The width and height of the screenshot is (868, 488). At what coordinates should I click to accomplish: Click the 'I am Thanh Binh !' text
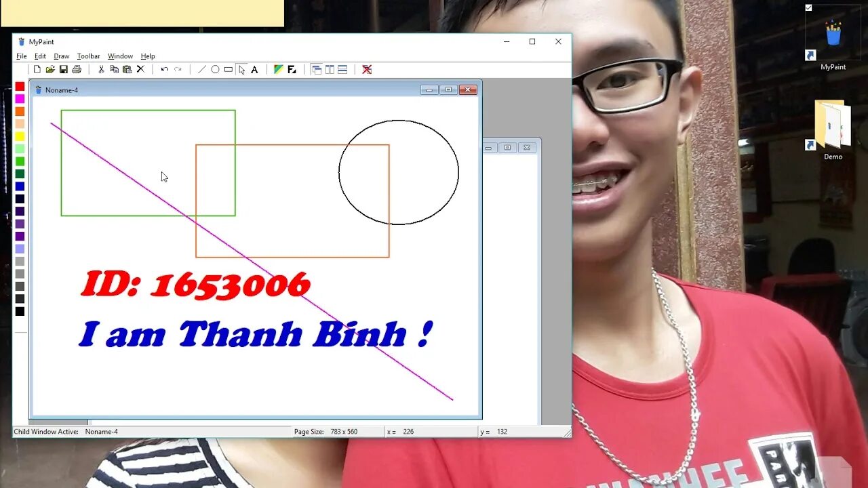coord(255,333)
